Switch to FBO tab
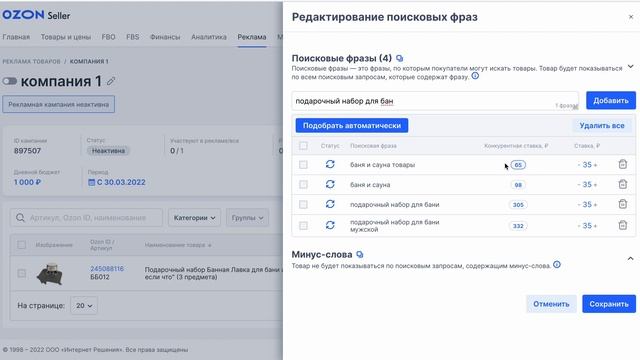 click(108, 37)
